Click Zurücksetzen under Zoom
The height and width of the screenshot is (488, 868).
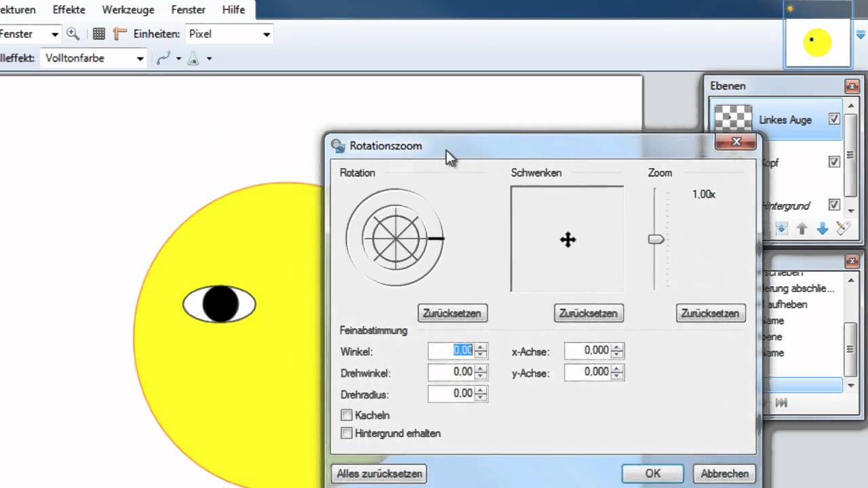(x=711, y=313)
